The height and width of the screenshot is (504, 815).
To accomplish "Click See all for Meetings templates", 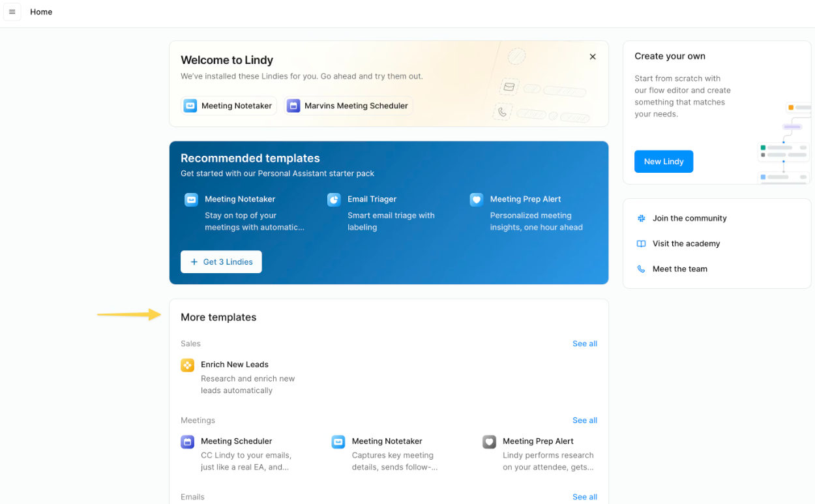I will (585, 421).
